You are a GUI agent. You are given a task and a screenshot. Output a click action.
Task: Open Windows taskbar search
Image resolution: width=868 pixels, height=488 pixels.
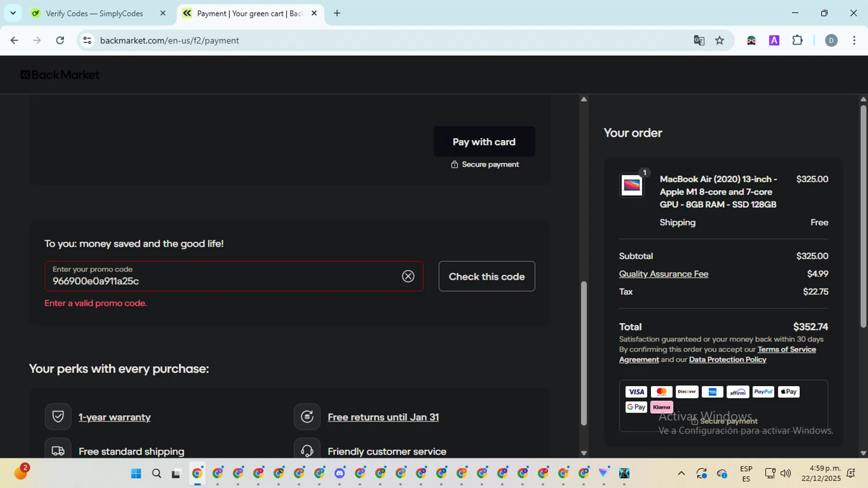pos(156,474)
